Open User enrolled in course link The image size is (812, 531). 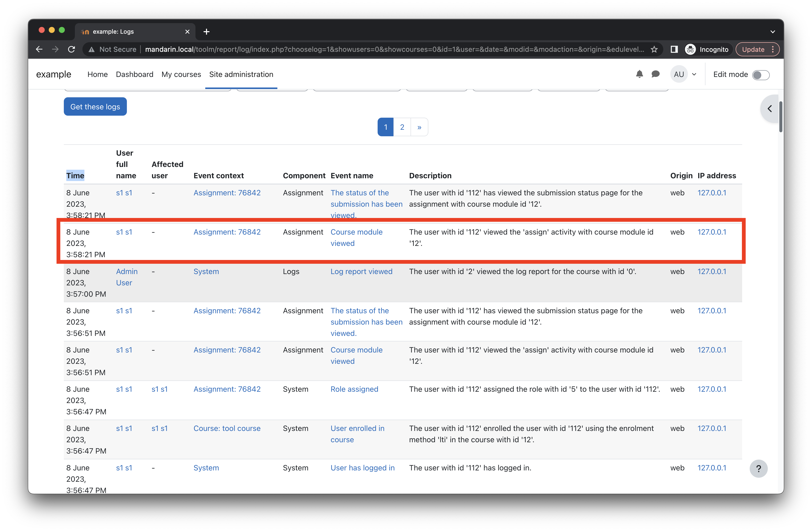[x=357, y=434]
